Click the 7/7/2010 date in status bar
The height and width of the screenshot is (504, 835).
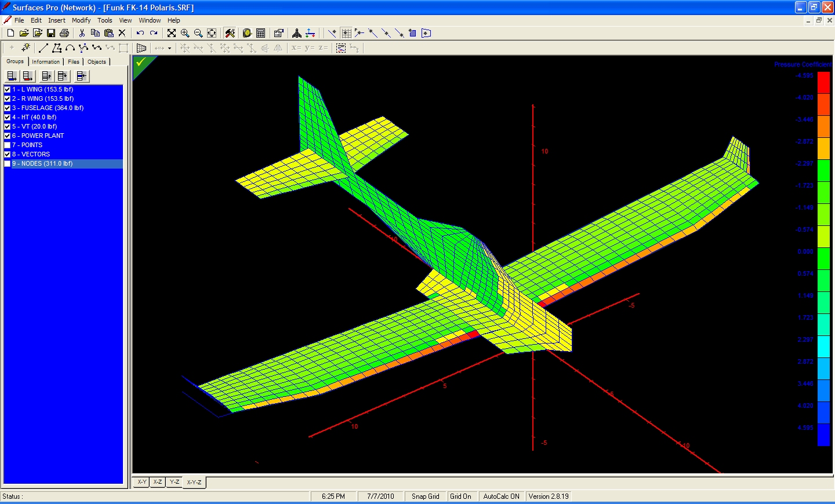tap(380, 496)
